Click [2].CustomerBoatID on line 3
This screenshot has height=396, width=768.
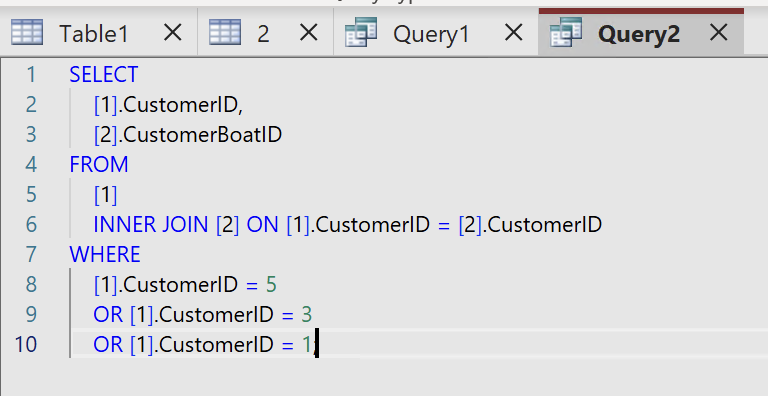(188, 135)
